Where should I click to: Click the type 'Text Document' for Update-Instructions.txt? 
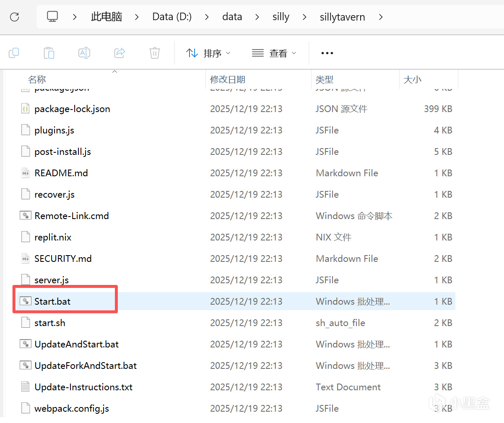(x=348, y=387)
